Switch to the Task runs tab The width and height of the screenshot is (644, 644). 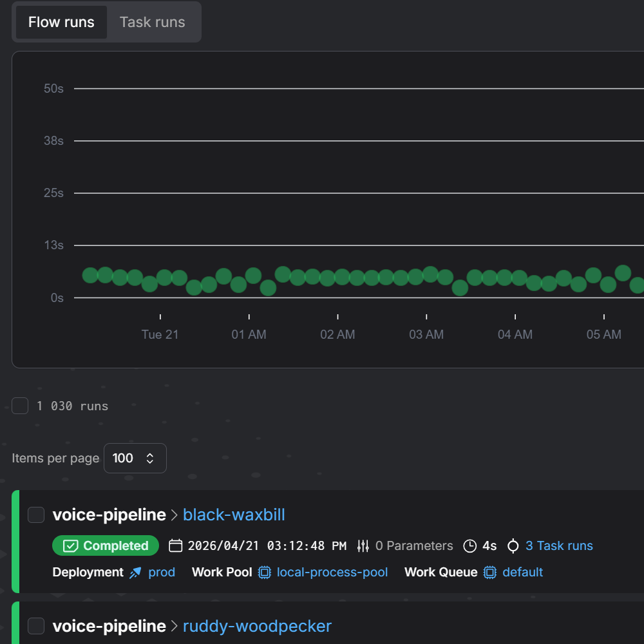[153, 22]
